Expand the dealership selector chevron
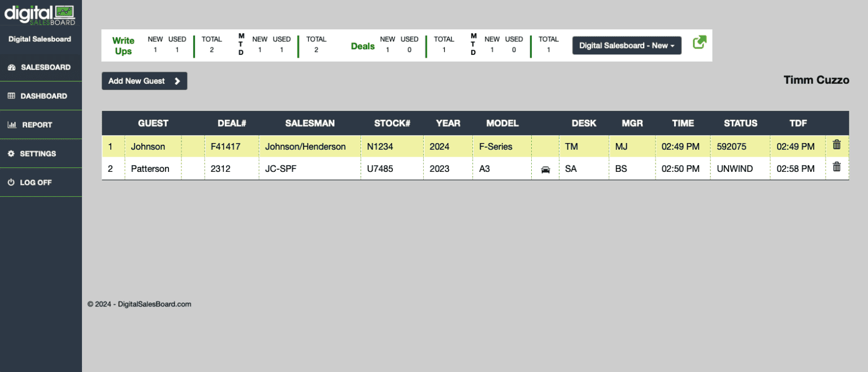The image size is (868, 372). (x=673, y=45)
